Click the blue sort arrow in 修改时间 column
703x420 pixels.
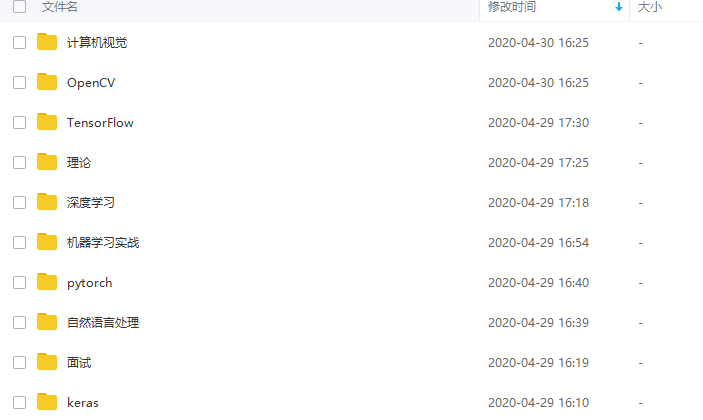[619, 7]
